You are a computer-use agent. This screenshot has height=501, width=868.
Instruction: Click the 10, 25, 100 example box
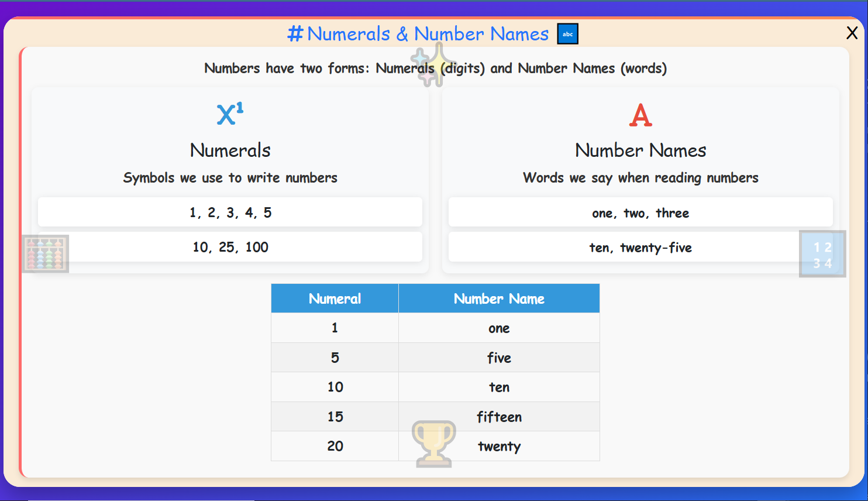click(230, 246)
